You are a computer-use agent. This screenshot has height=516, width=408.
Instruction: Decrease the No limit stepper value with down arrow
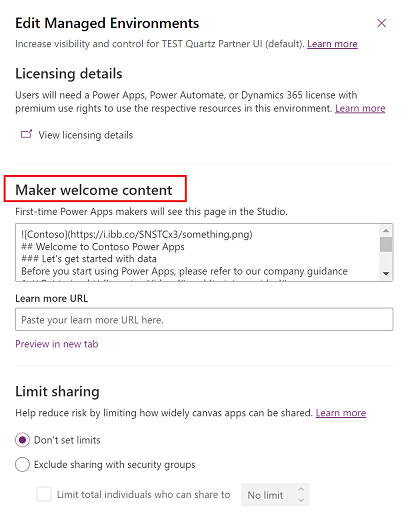301,500
